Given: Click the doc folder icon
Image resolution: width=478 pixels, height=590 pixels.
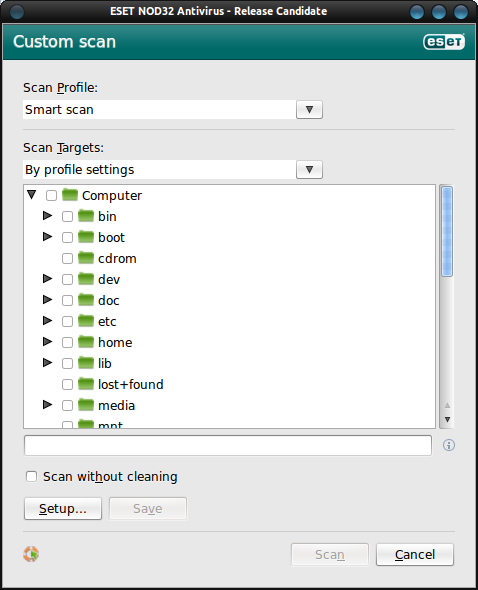Looking at the screenshot, I should (86, 300).
